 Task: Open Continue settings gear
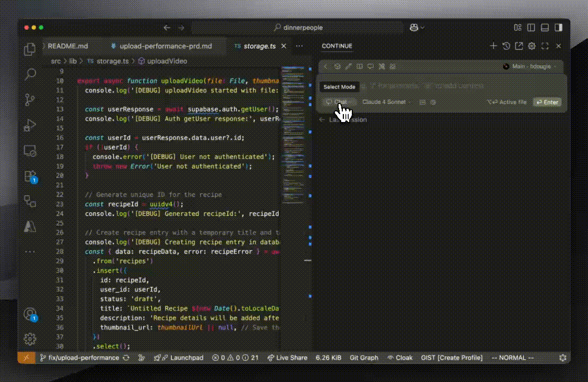pos(532,46)
